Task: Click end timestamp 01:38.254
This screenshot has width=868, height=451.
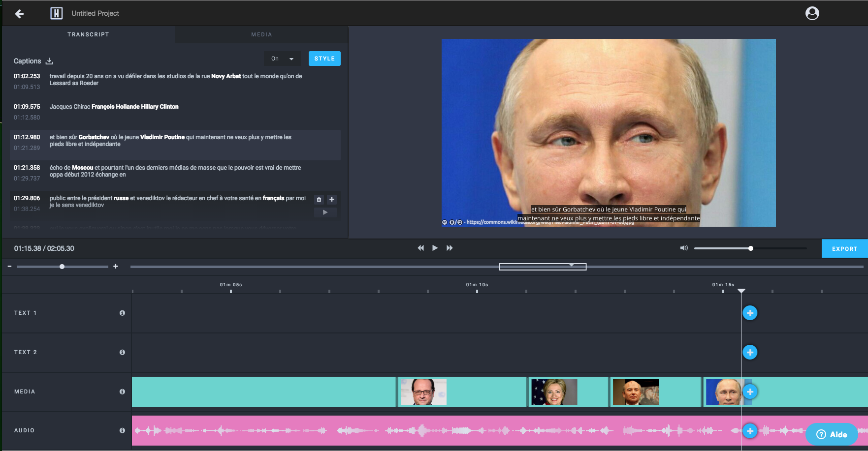Action: pos(27,209)
